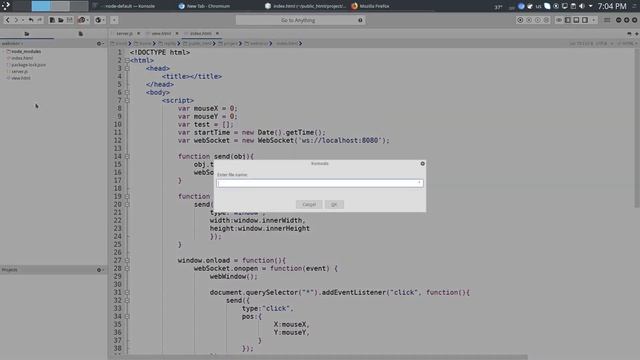The image size is (640, 360).
Task: Select view.html in the Places tree
Action: pyautogui.click(x=20, y=78)
